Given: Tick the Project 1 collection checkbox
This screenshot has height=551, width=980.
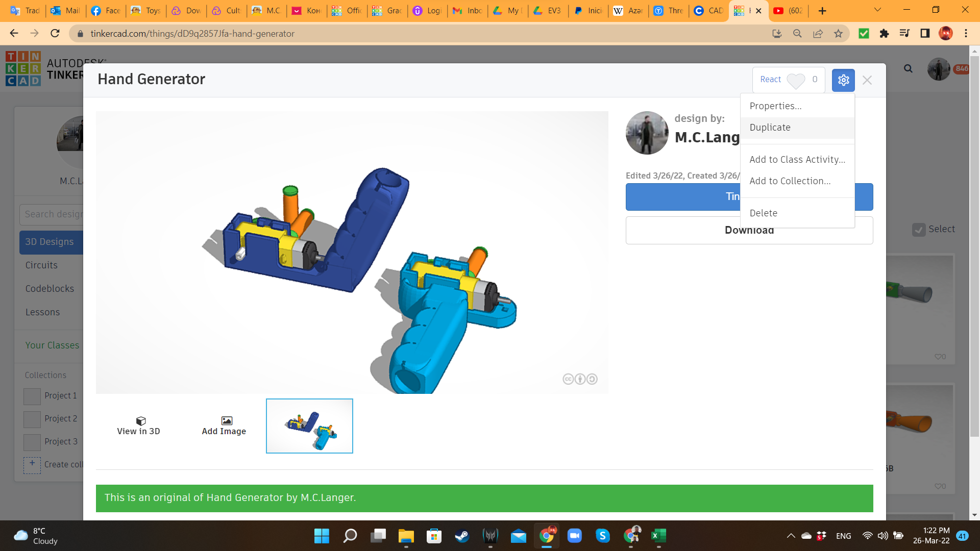Looking at the screenshot, I should (x=32, y=396).
